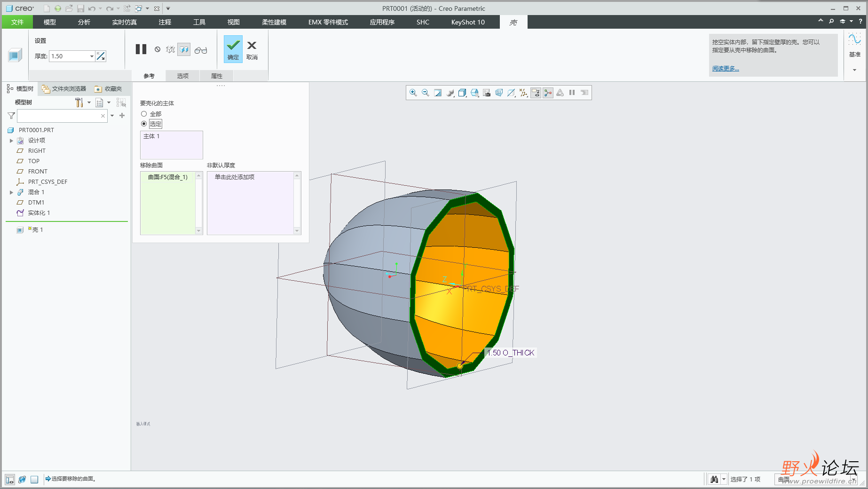Toggle the model tree show/hide items icon
Image resolution: width=868 pixels, height=489 pixels.
[x=121, y=103]
